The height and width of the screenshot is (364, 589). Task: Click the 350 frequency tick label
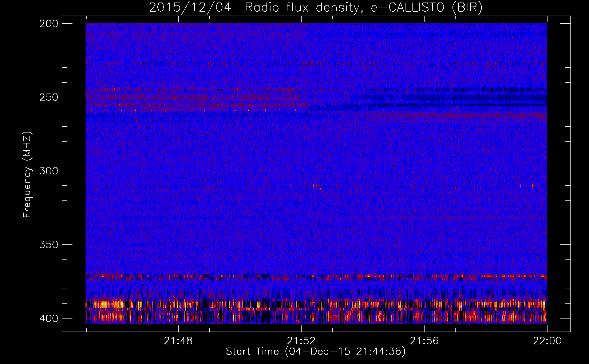click(x=48, y=244)
